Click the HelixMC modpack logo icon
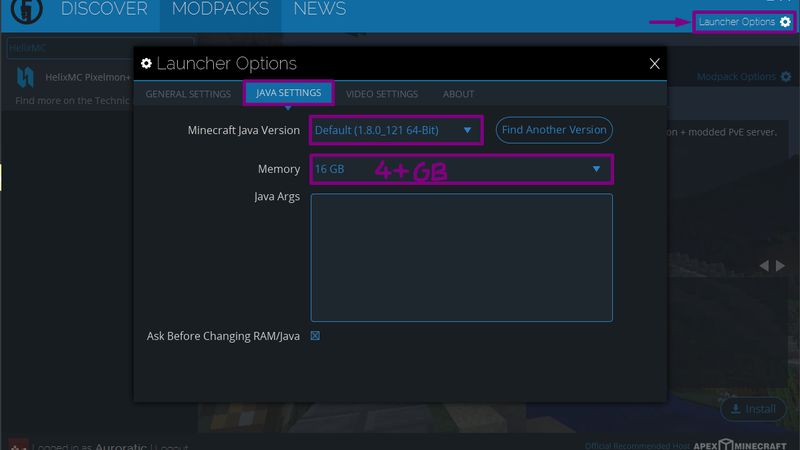This screenshot has height=450, width=800. (25, 77)
